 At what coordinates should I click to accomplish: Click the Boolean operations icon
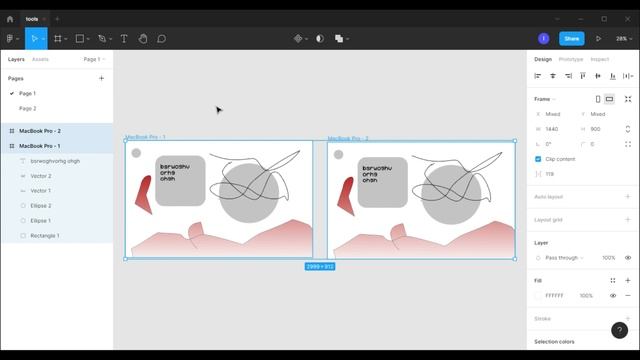click(x=339, y=39)
